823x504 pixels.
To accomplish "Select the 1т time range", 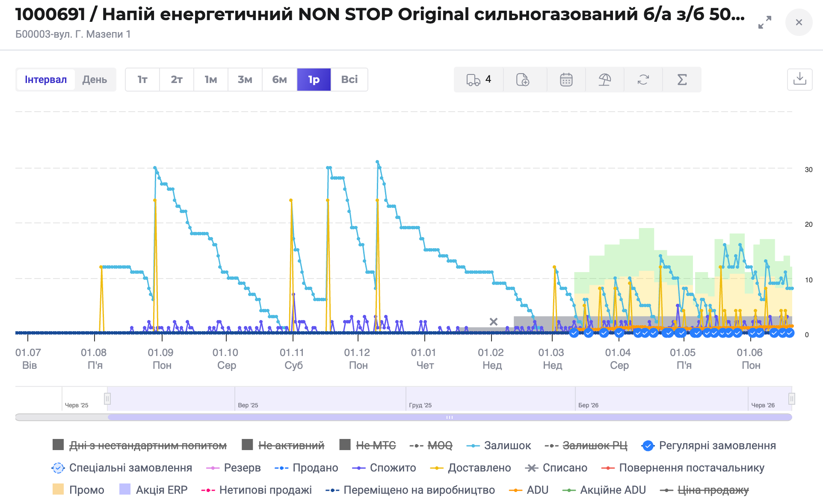I will [142, 80].
